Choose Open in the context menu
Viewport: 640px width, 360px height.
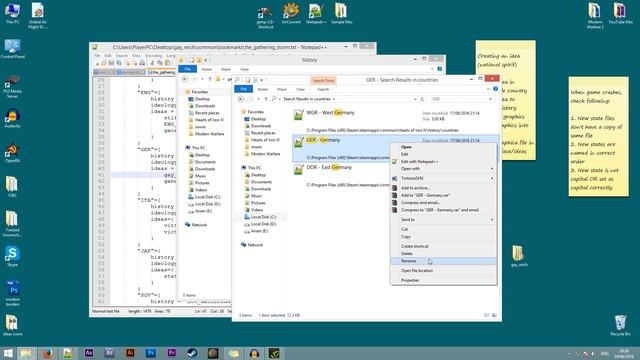point(443,147)
